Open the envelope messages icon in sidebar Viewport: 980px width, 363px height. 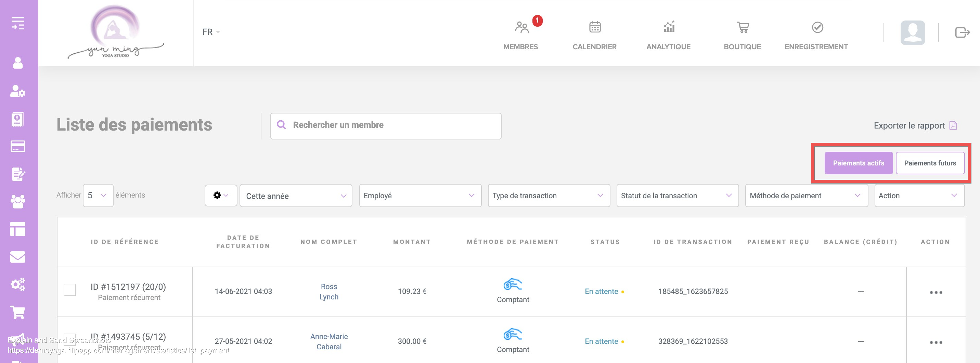click(17, 257)
